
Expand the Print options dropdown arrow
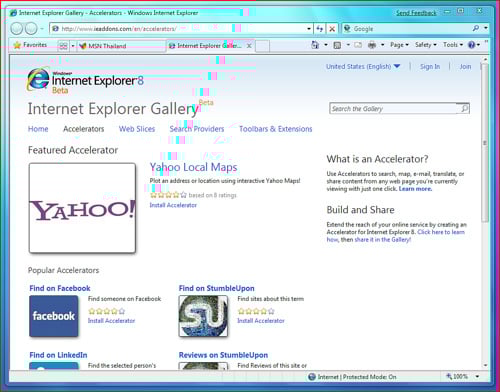(383, 45)
